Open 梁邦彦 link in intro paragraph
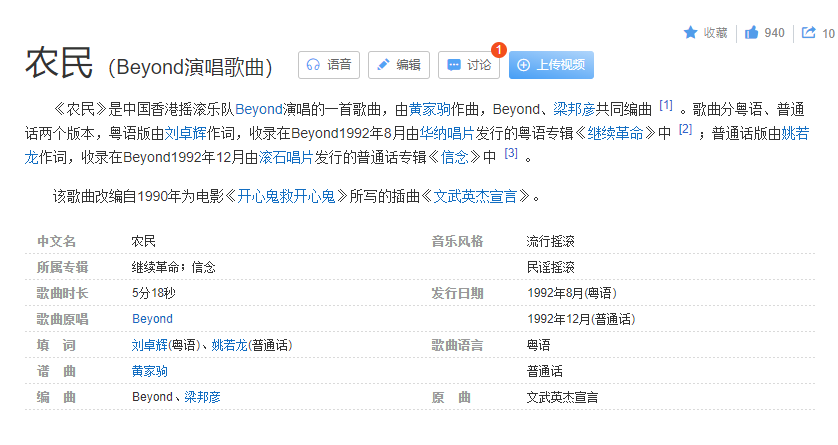Viewport: 838px width, 445px height. tap(574, 110)
